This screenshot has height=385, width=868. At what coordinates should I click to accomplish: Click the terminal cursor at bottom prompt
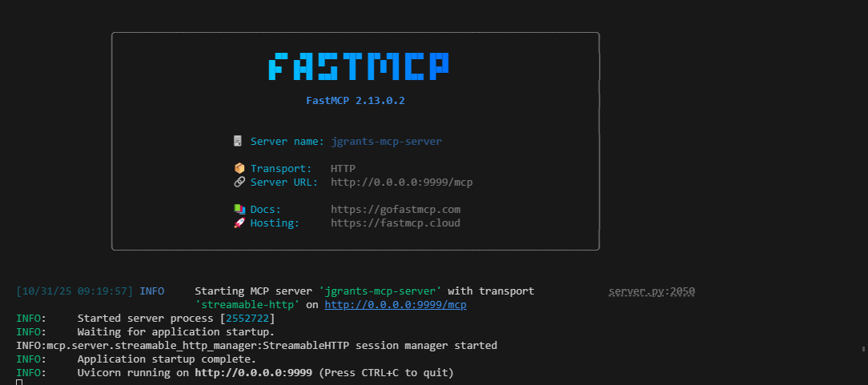(19, 383)
